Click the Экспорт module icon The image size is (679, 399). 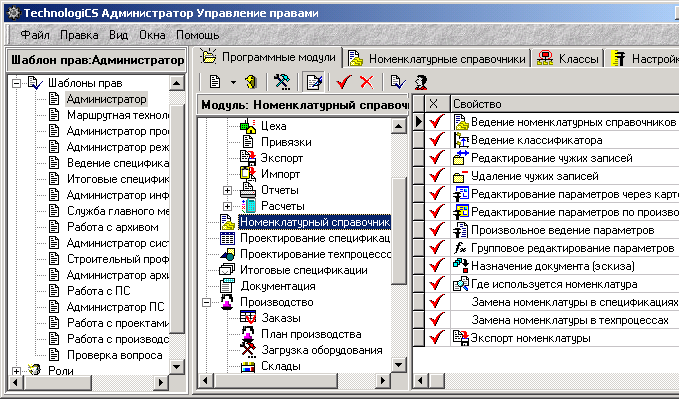(248, 158)
